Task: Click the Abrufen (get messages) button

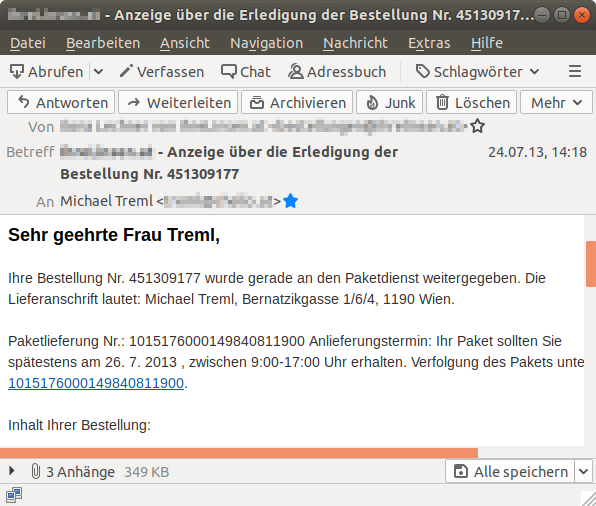Action: tap(46, 71)
